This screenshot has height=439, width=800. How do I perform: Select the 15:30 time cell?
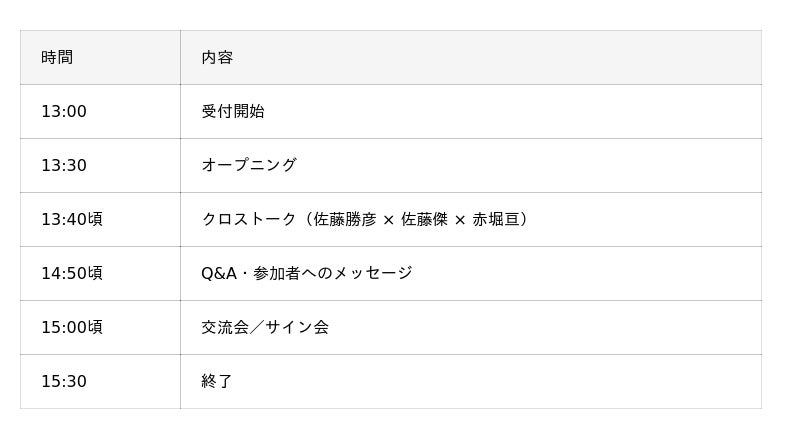(64, 382)
